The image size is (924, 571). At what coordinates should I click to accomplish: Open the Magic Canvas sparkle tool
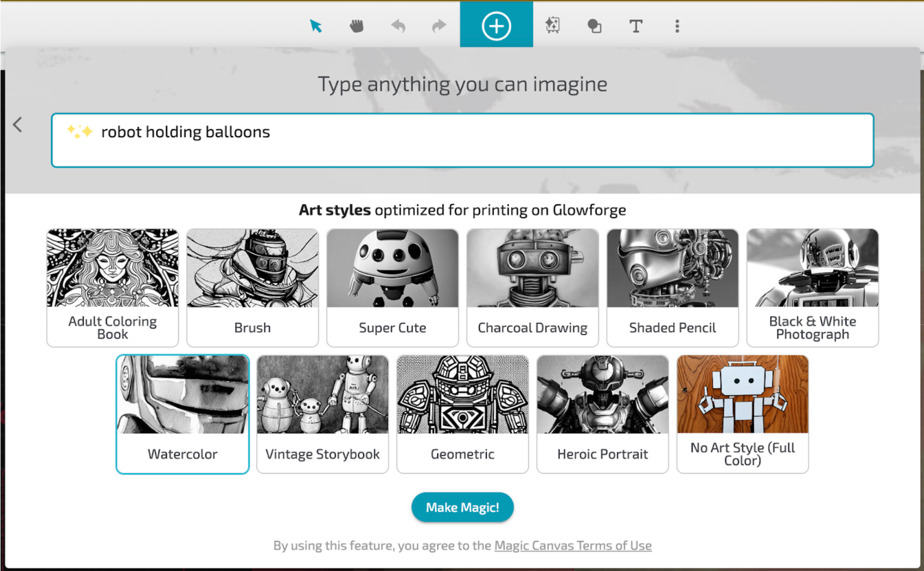(x=553, y=25)
